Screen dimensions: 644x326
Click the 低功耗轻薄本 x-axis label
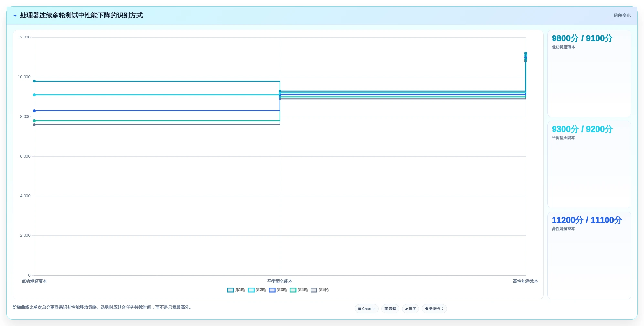[x=34, y=281]
